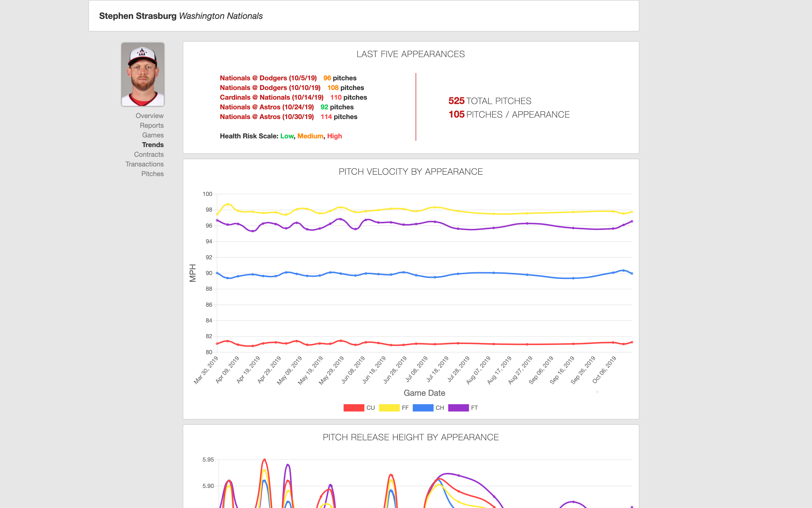Viewport: 812px width, 508px height.
Task: Toggle the blue CH legend swatch
Action: [423, 408]
